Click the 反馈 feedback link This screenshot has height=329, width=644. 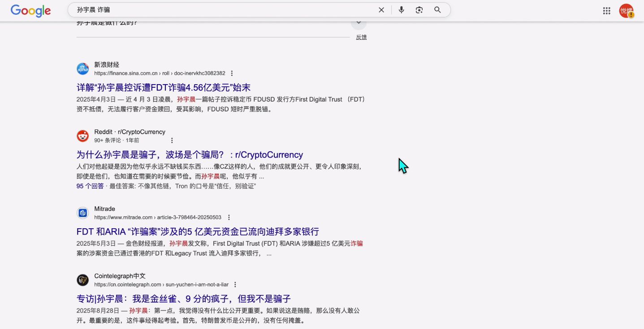click(x=361, y=37)
